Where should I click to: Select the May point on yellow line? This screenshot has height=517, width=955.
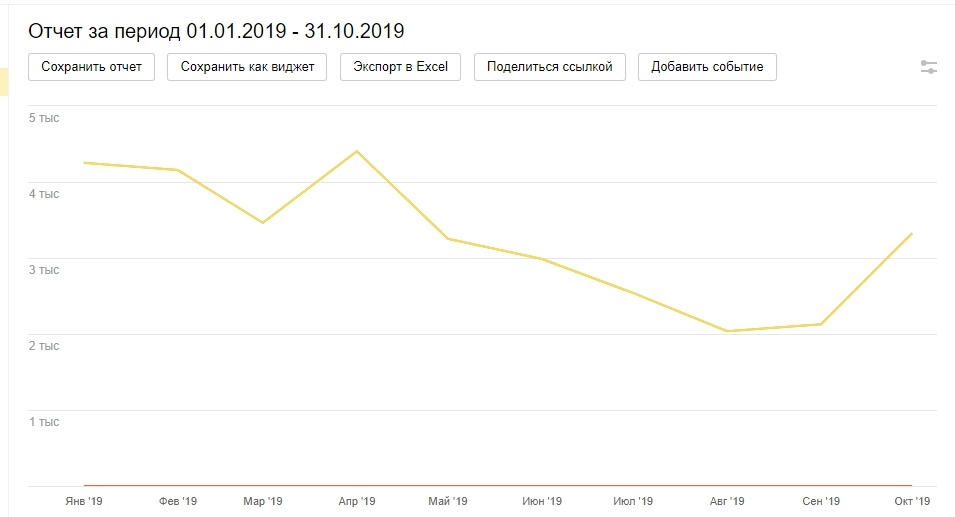pyautogui.click(x=448, y=239)
